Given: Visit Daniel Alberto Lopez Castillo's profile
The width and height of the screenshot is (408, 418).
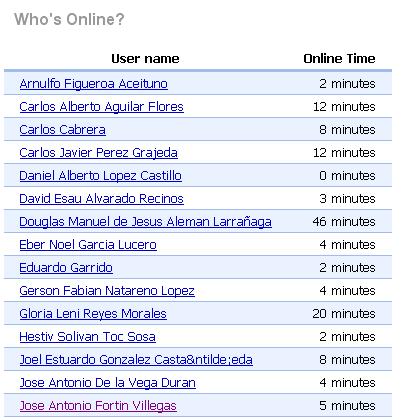Looking at the screenshot, I should point(100,176).
